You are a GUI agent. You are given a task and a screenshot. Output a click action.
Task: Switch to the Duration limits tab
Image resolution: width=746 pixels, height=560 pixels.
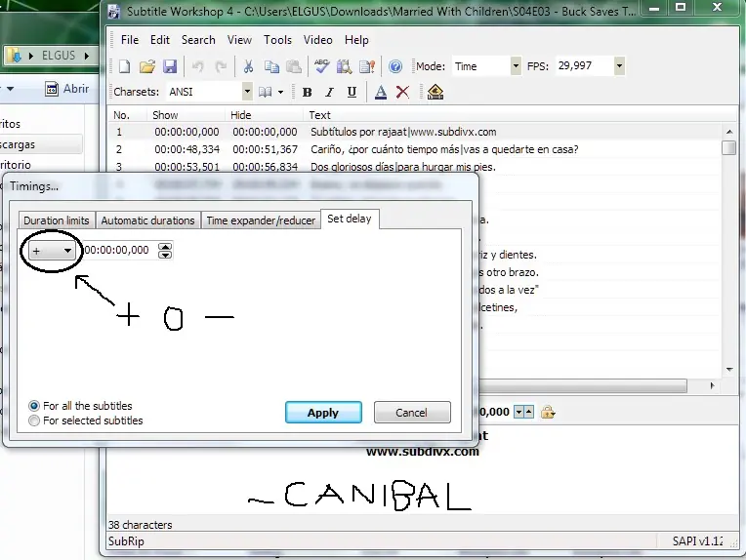pyautogui.click(x=57, y=220)
